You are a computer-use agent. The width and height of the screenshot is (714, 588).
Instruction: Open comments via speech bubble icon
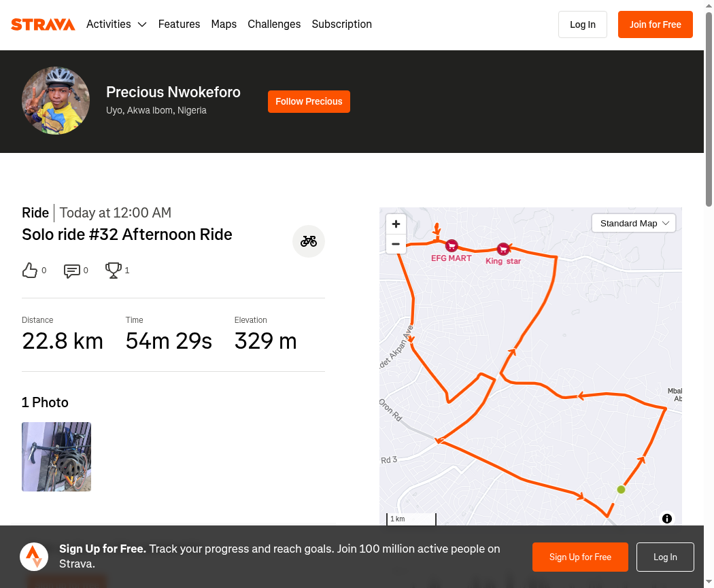(x=71, y=271)
